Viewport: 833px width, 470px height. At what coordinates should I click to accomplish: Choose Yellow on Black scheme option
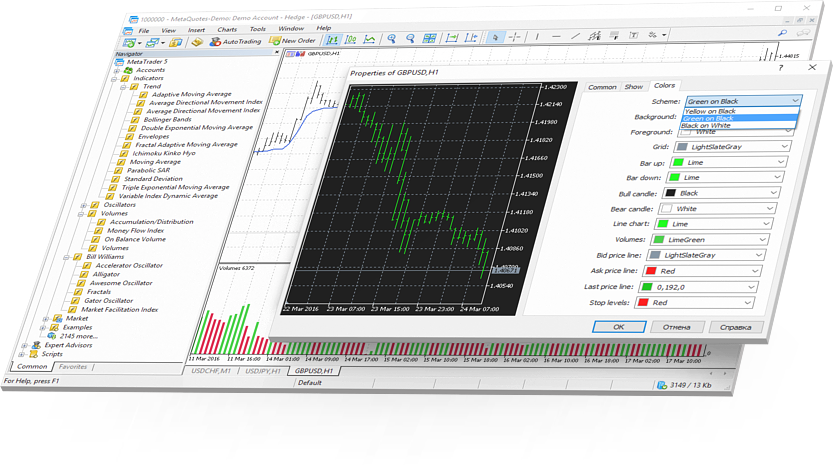click(x=741, y=111)
